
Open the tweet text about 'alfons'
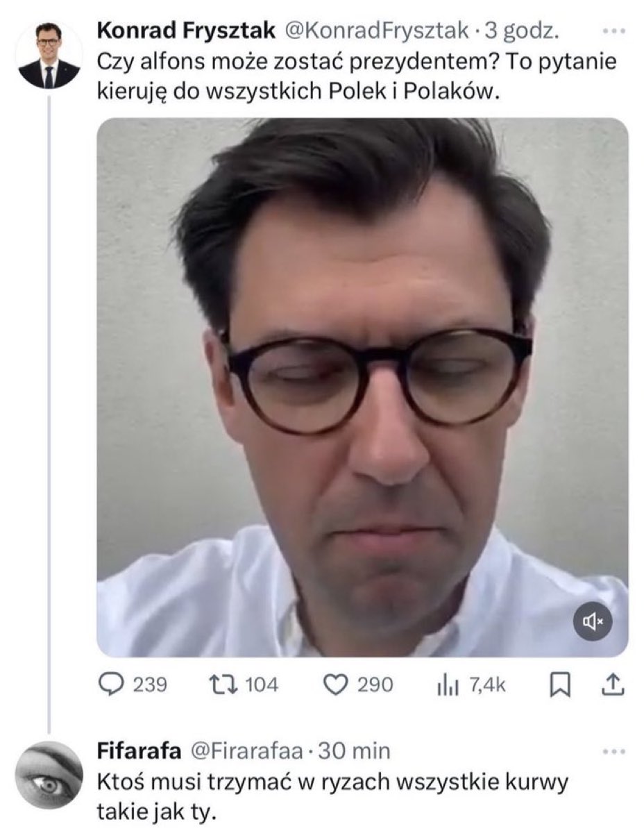click(357, 76)
